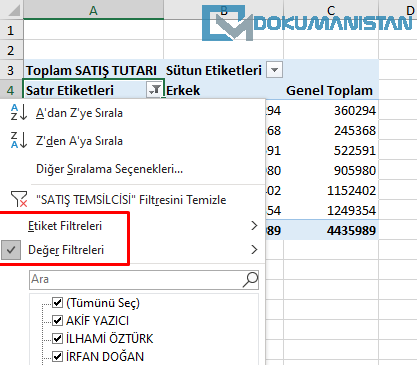Choose Z'den A'ya Sırala
417x365 pixels.
pyautogui.click(x=79, y=141)
